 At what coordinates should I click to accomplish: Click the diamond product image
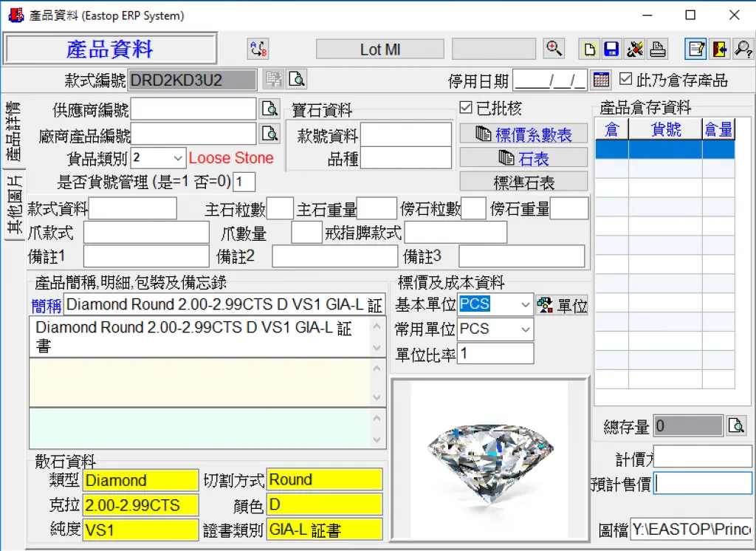489,457
